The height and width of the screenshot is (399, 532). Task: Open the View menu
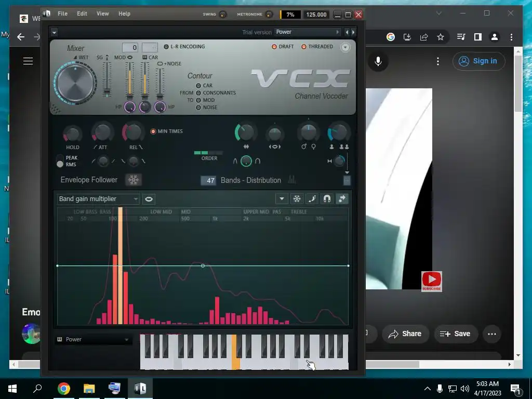[102, 14]
